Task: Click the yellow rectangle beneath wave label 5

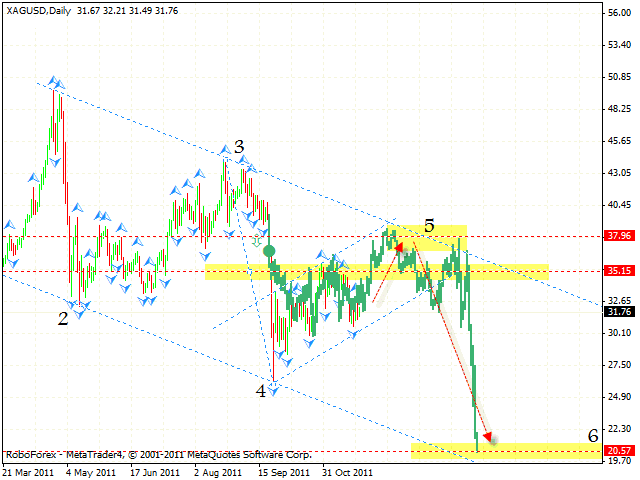Action: [430, 238]
